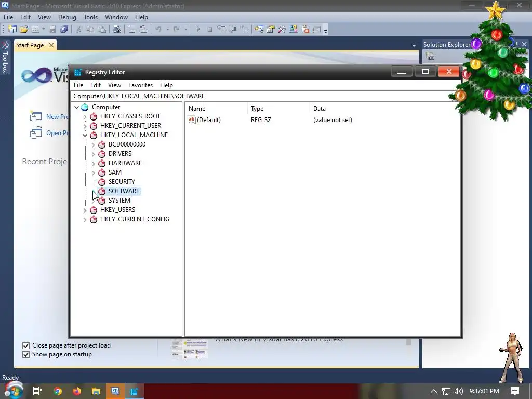
Task: Open File Explorer from the taskbar
Action: (96, 391)
